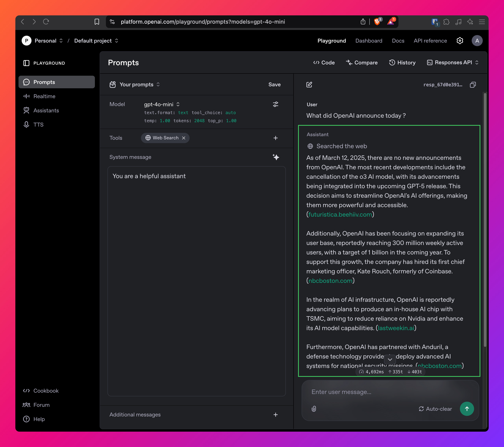Open the gpt-4o-mini model dropdown
The height and width of the screenshot is (447, 504).
point(161,104)
